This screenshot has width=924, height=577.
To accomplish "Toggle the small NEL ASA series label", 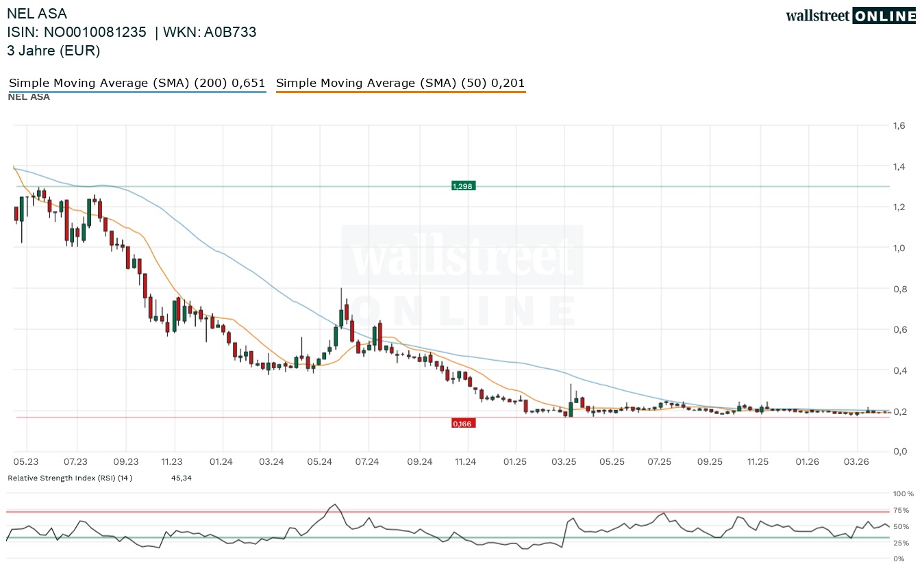I will tap(29, 97).
